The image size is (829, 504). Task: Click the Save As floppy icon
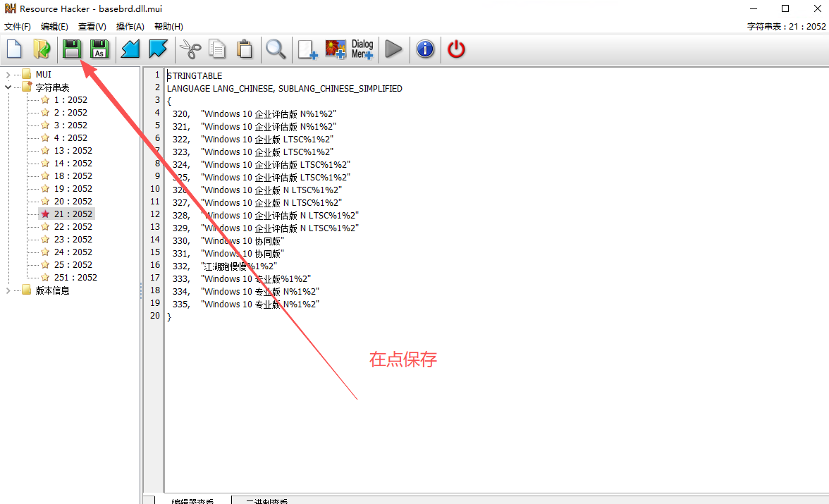pos(99,49)
